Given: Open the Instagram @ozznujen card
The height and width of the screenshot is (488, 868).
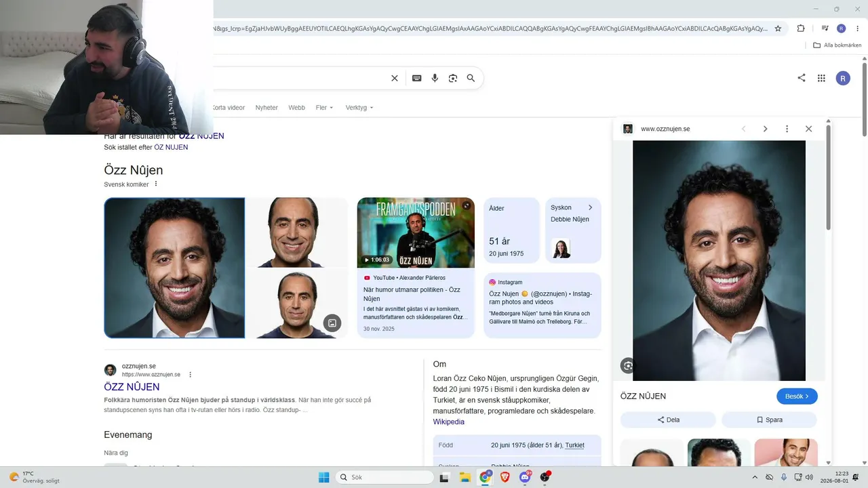Looking at the screenshot, I should (542, 305).
